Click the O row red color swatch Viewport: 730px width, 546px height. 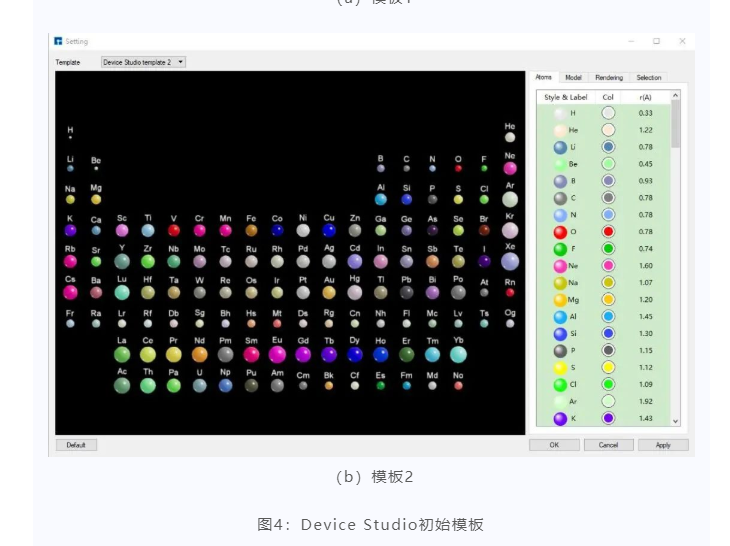[608, 232]
